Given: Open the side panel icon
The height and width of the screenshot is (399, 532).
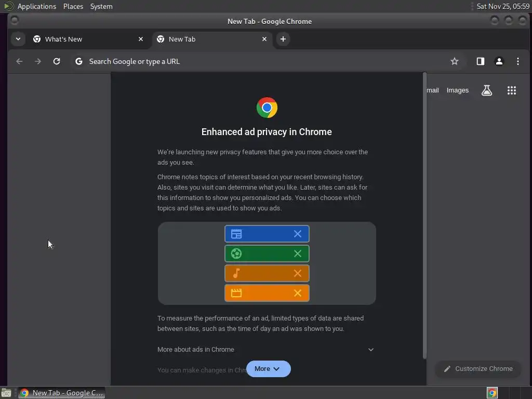Looking at the screenshot, I should click(481, 61).
